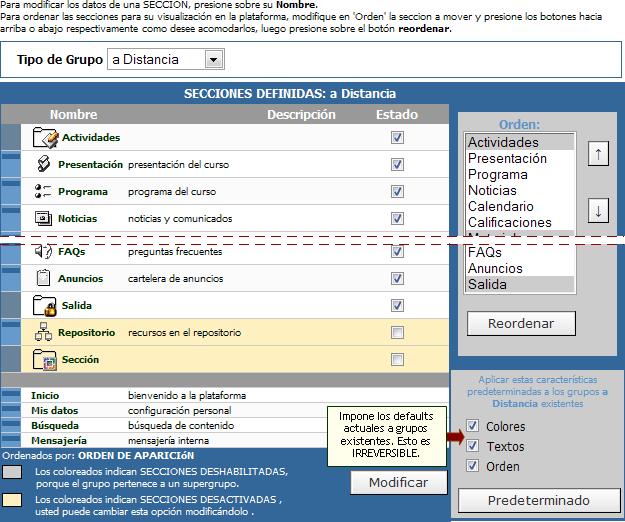Uncheck Estado for Actividades
The image size is (625, 522).
pos(397,137)
